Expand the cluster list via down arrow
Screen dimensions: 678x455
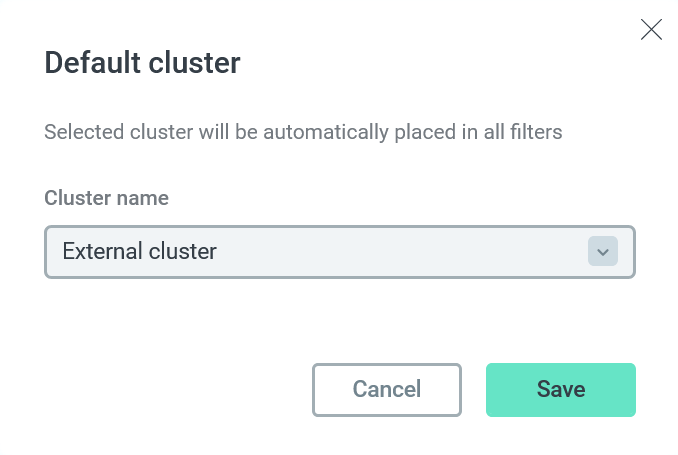click(602, 251)
